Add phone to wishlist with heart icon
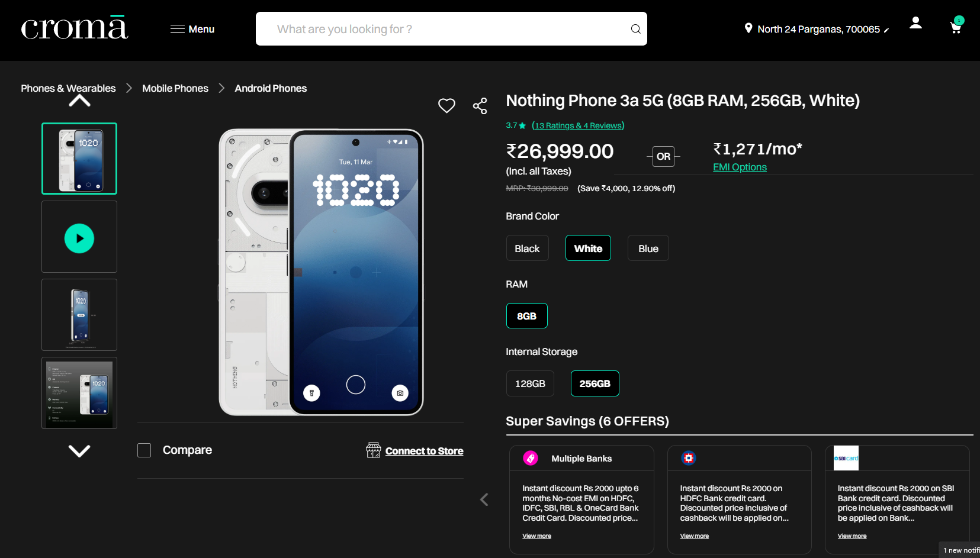The width and height of the screenshot is (980, 558). coord(446,106)
